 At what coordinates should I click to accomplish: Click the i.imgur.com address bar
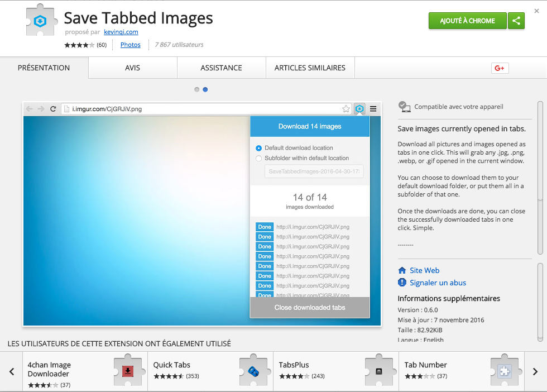click(x=207, y=109)
